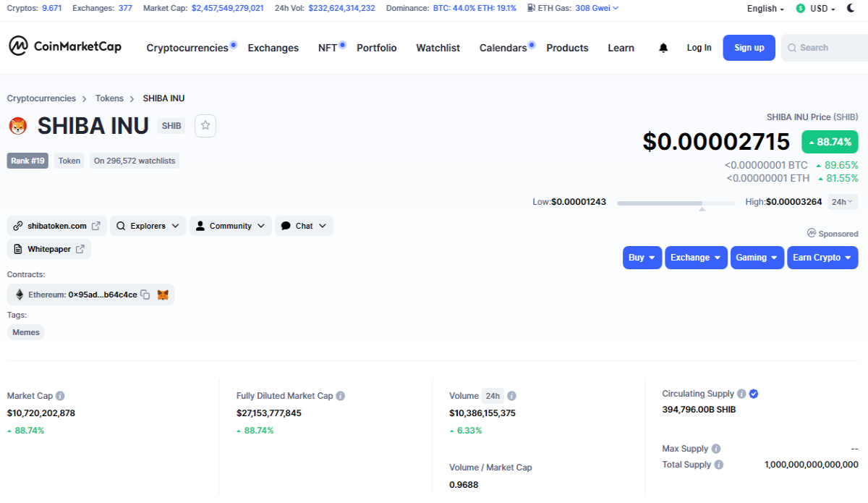Click the Sign up button

tap(749, 48)
